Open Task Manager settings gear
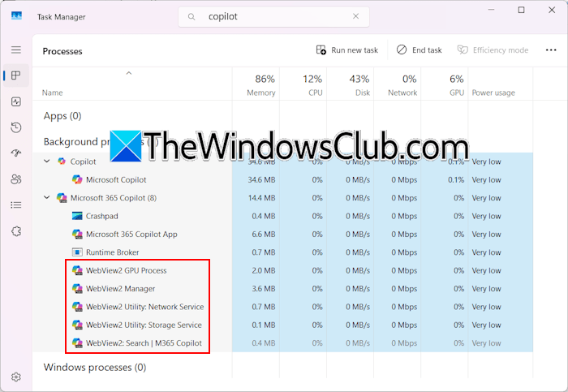This screenshot has height=392, width=568. [16, 377]
